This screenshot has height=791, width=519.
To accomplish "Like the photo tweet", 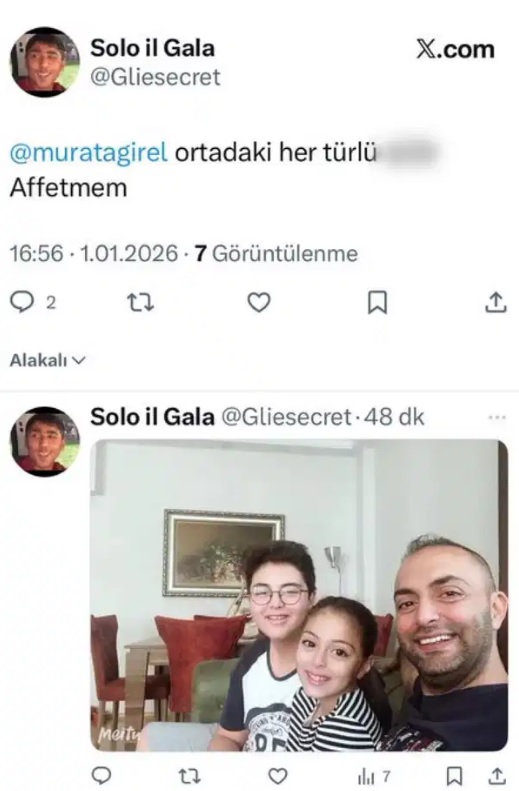I will [x=277, y=776].
